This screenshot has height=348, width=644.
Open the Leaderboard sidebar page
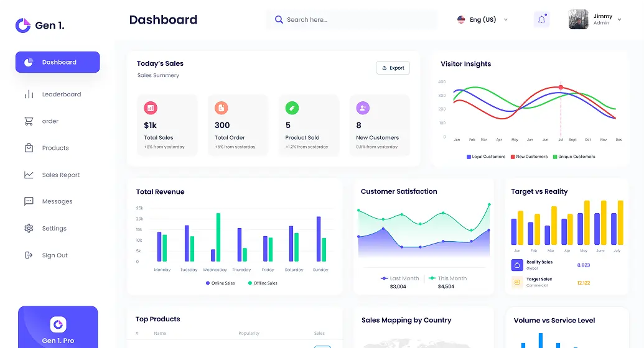pos(61,94)
